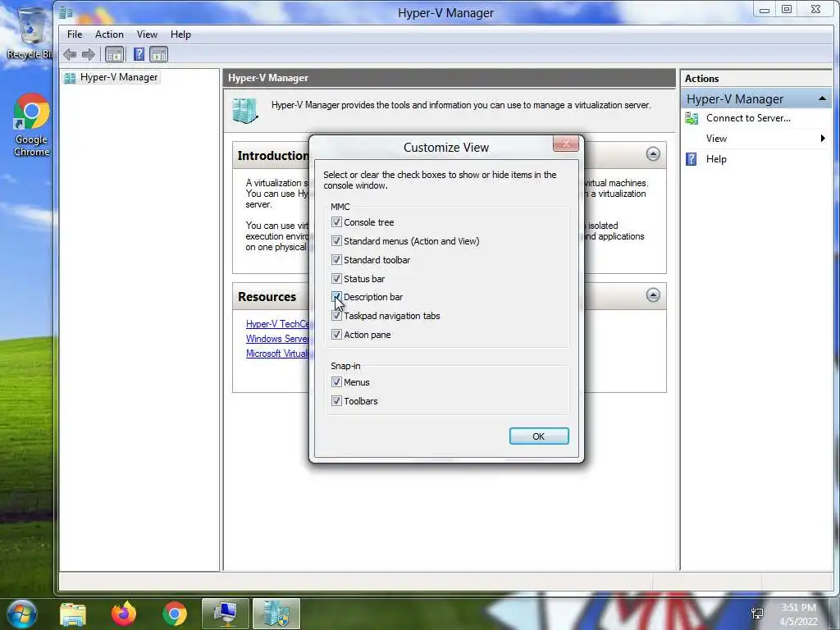The image size is (840, 630).
Task: Open the Action menu
Action: point(109,34)
